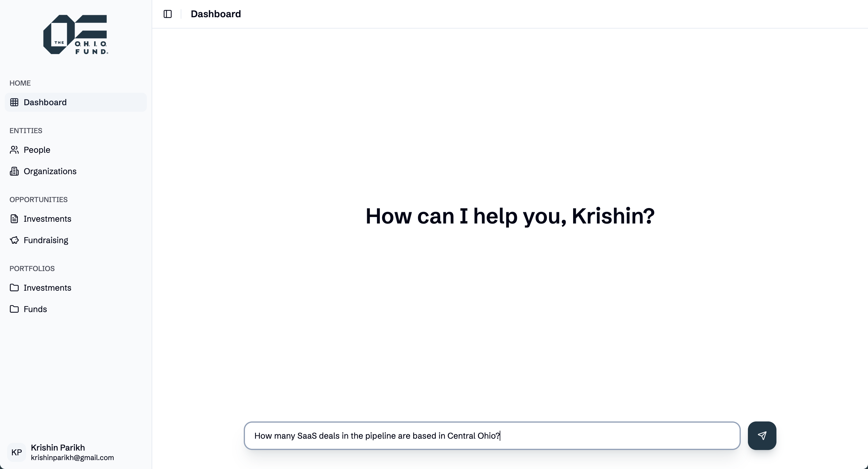Screen dimensions: 868x469
Task: Open the Organizations page
Action: (x=50, y=171)
